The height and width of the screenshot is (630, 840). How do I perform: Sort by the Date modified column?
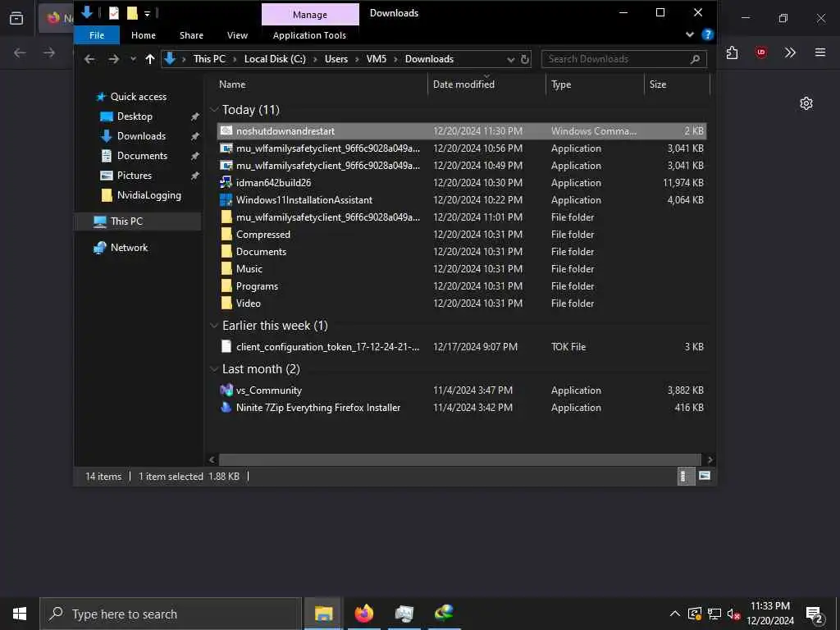coord(463,84)
